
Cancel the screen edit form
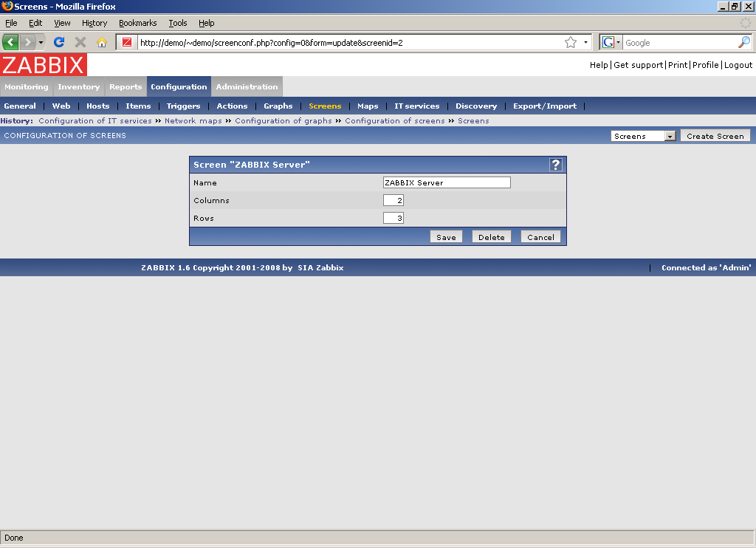pos(540,237)
